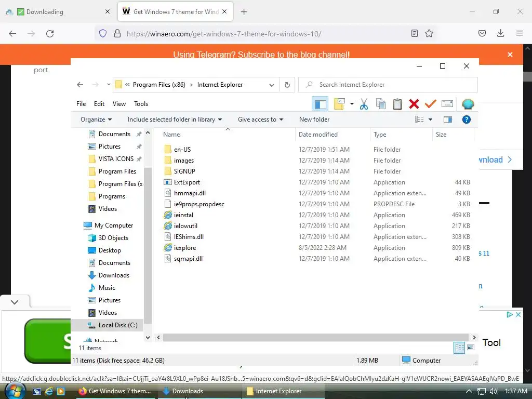Image resolution: width=532 pixels, height=399 pixels.
Task: Open Music in navigation pane
Action: click(107, 288)
